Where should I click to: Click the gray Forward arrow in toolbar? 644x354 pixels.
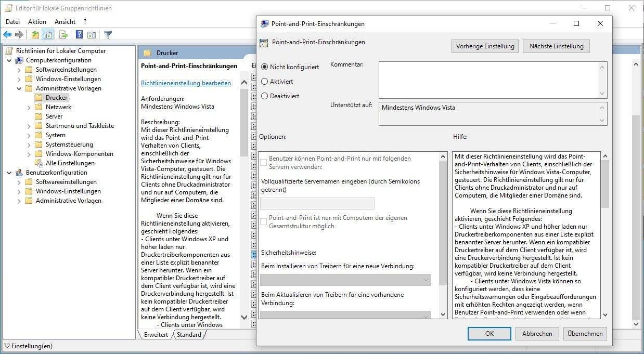19,35
